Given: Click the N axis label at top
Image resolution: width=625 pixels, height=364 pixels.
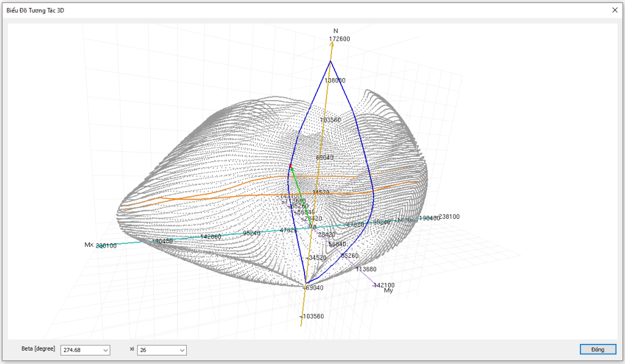Looking at the screenshot, I should 335,31.
